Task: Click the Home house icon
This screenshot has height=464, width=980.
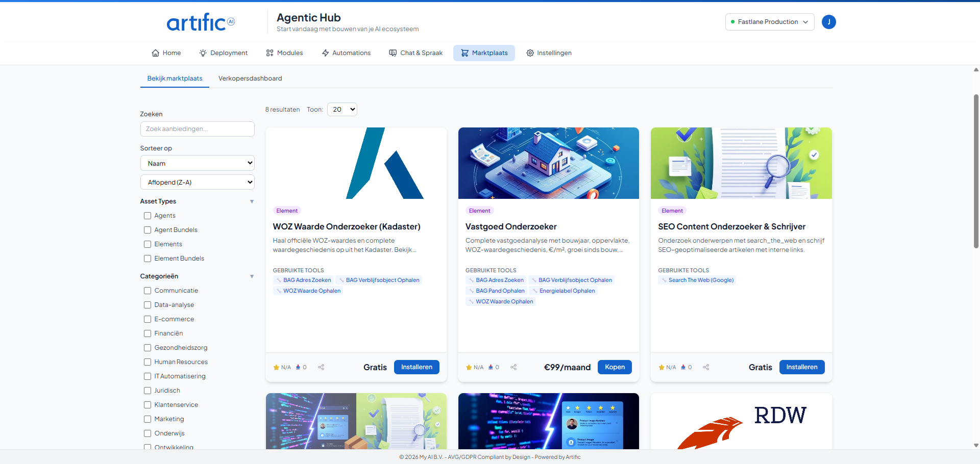Action: click(x=156, y=53)
